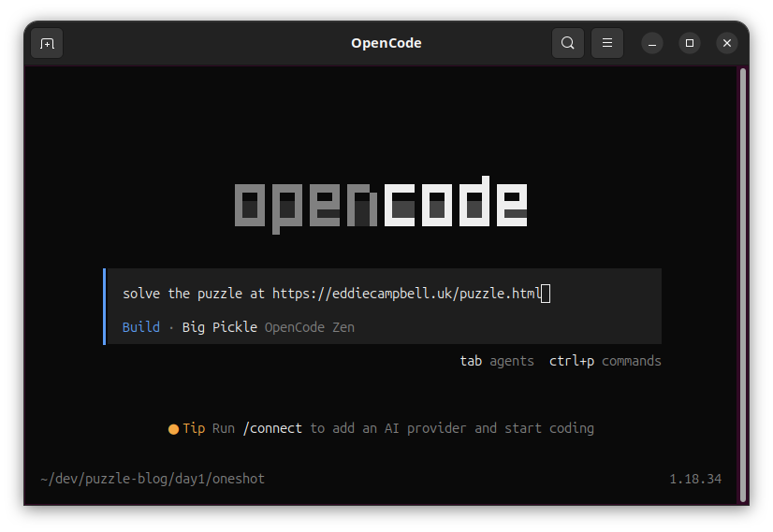This screenshot has height=532, width=773.
Task: Click the version number 1.18.34
Action: click(x=695, y=479)
